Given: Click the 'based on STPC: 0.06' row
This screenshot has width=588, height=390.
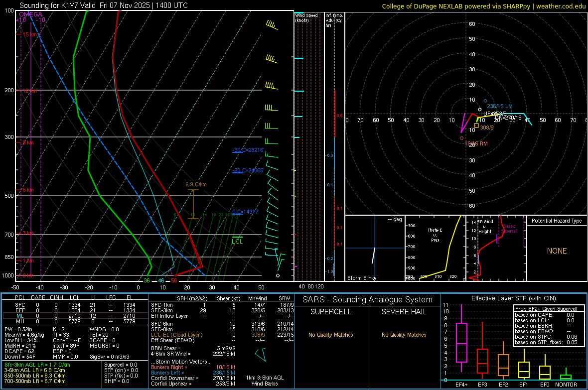Looking at the screenshot, I should click(x=546, y=337).
